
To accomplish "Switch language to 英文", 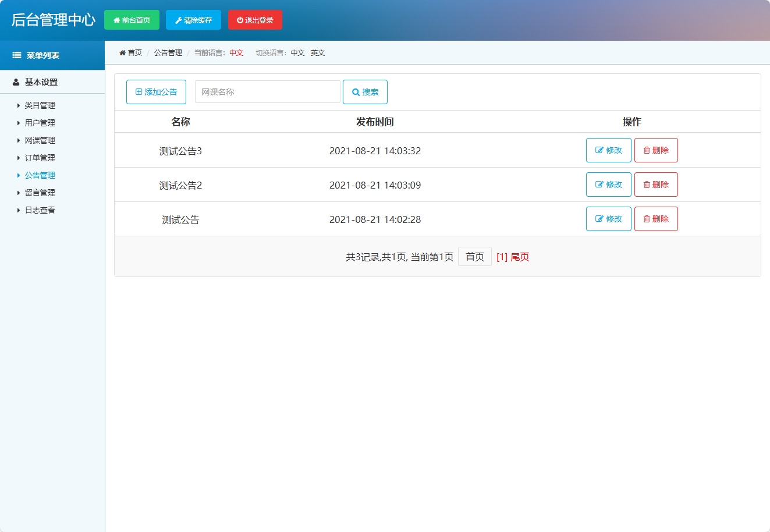I will 318,52.
